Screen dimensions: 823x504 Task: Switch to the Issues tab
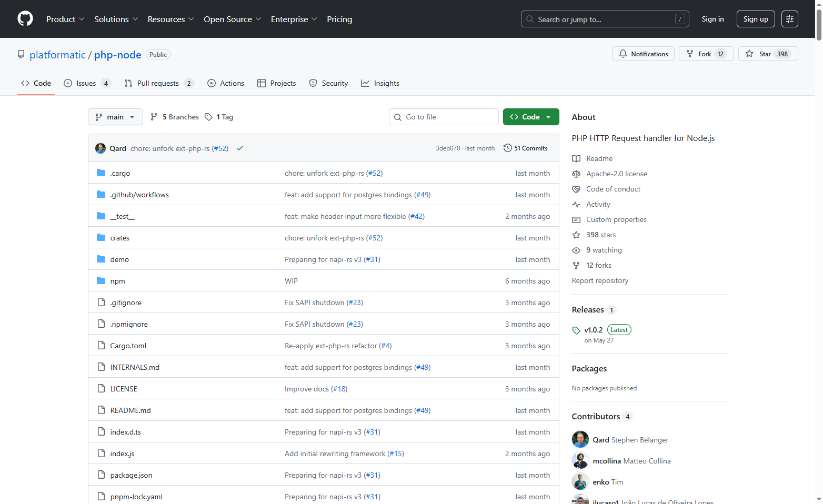click(87, 83)
